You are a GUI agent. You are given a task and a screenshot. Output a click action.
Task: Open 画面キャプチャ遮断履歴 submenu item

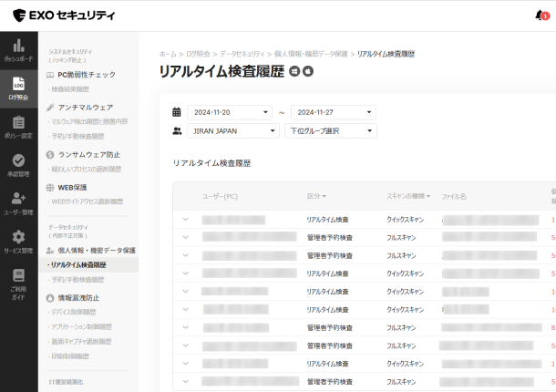coord(81,342)
